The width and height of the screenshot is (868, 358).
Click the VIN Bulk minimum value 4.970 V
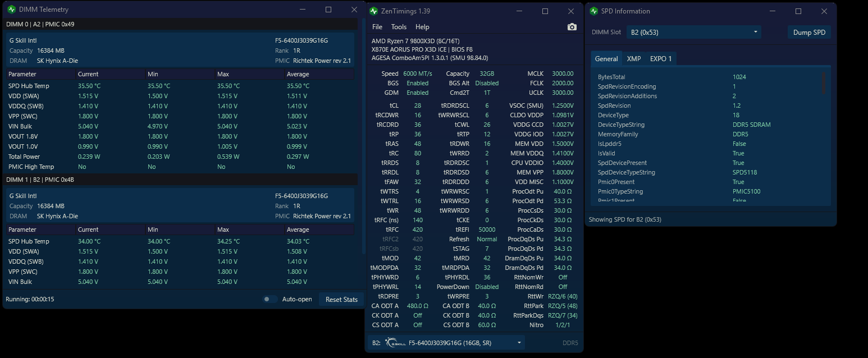(x=158, y=126)
